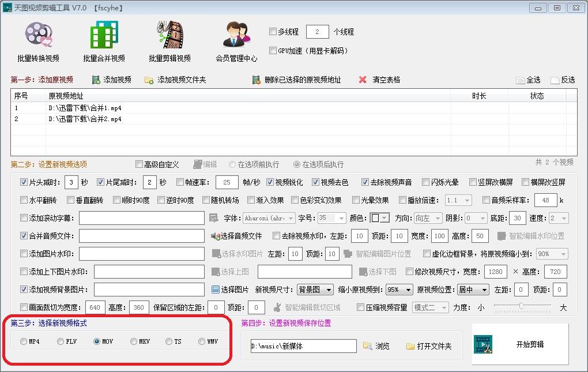The width and height of the screenshot is (588, 372).
Task: Click the 添加视频文件夹 folder icon
Action: [x=149, y=80]
